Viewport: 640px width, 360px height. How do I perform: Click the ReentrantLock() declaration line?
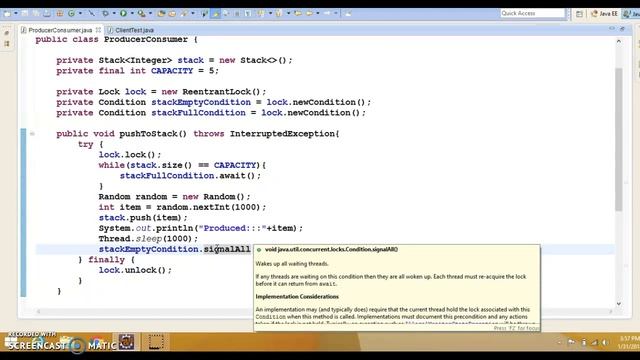pos(161,91)
